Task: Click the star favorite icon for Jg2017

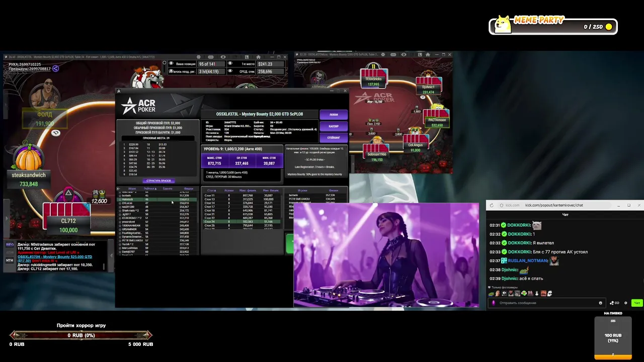Action: (x=119, y=214)
